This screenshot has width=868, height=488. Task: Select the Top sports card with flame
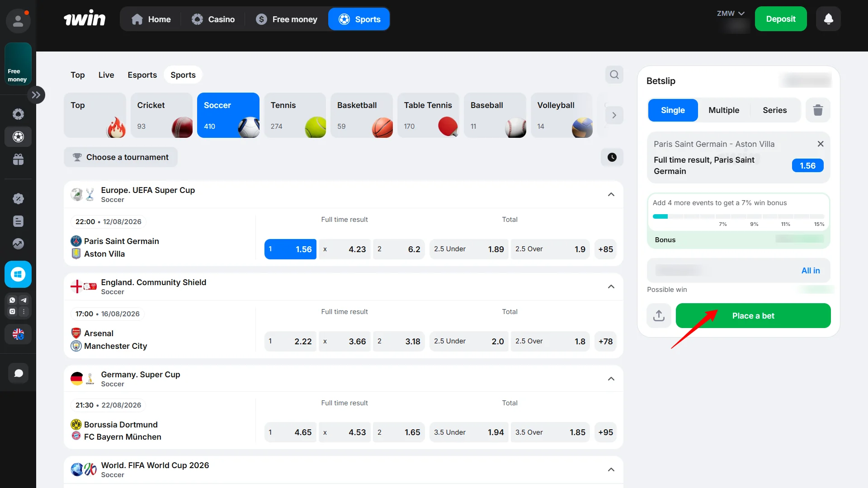coord(95,115)
